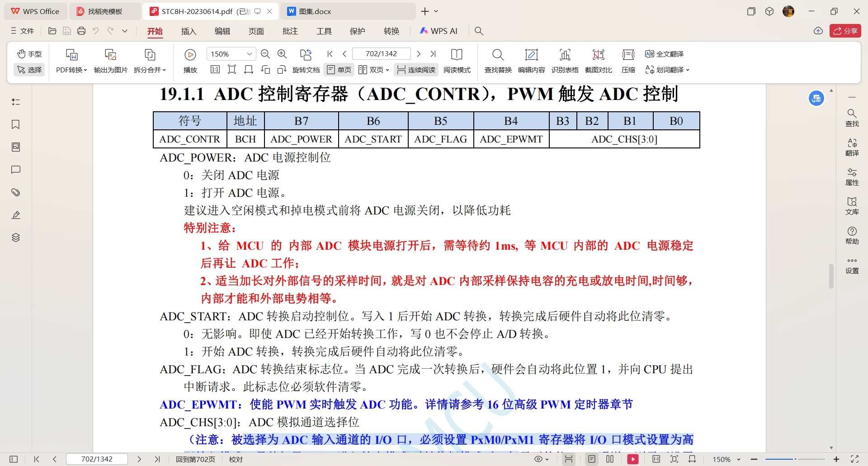Go to next page in toolbar
This screenshot has width=868, height=466.
coord(419,54)
